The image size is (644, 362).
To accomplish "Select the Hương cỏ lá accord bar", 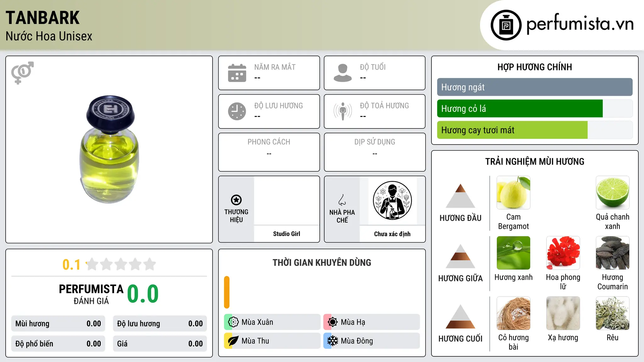I will click(535, 108).
